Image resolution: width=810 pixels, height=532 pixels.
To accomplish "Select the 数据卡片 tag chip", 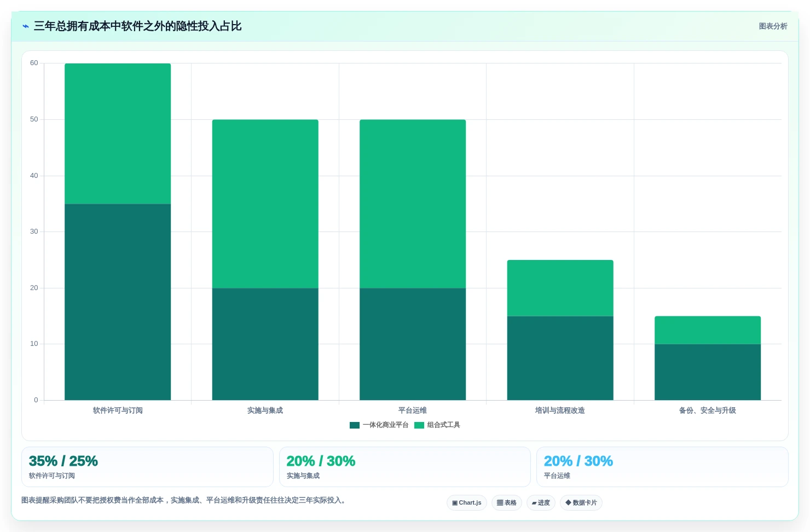I will [581, 502].
